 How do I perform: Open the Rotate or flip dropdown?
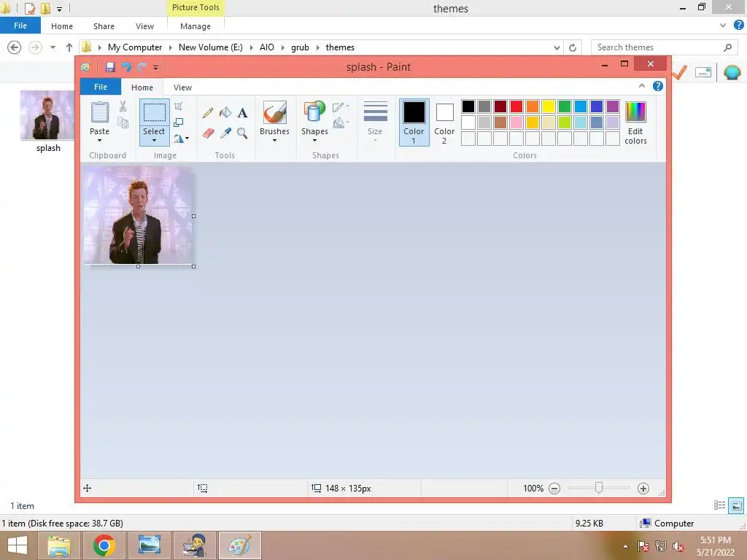[x=181, y=139]
